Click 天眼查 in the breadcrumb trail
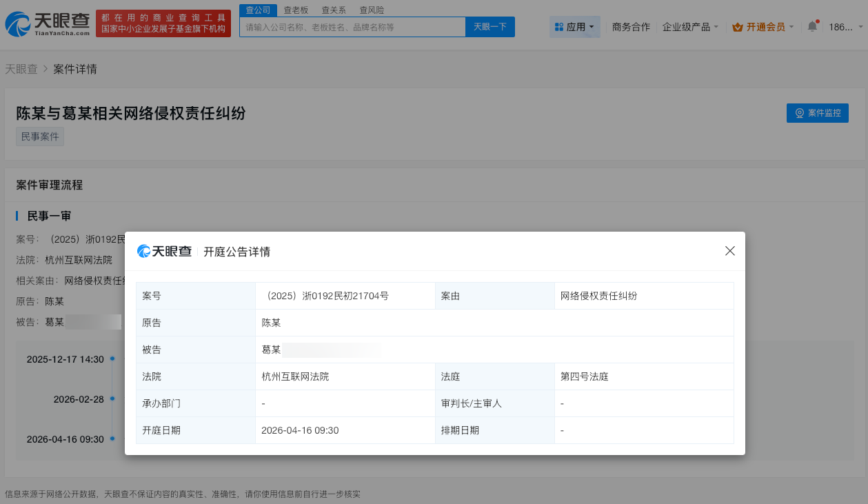Screen dimensions: 868x504 click(22, 69)
